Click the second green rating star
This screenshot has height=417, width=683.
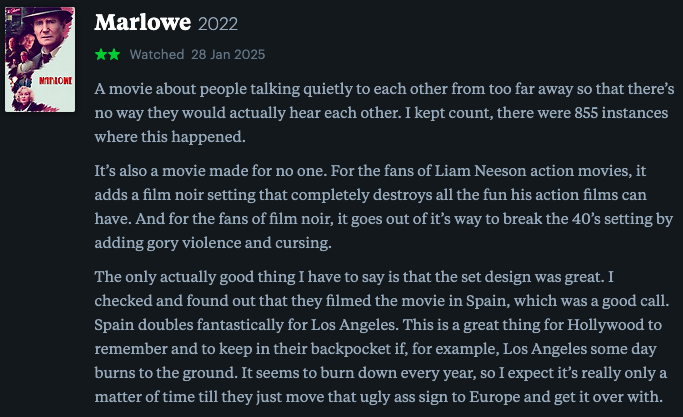(114, 54)
